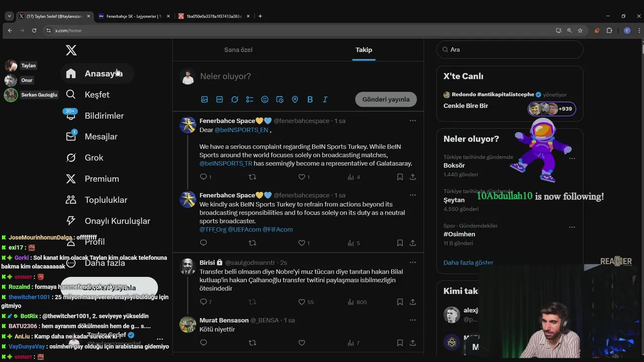The image size is (644, 362).
Task: Open more options for Boksör trend
Action: 572,158
